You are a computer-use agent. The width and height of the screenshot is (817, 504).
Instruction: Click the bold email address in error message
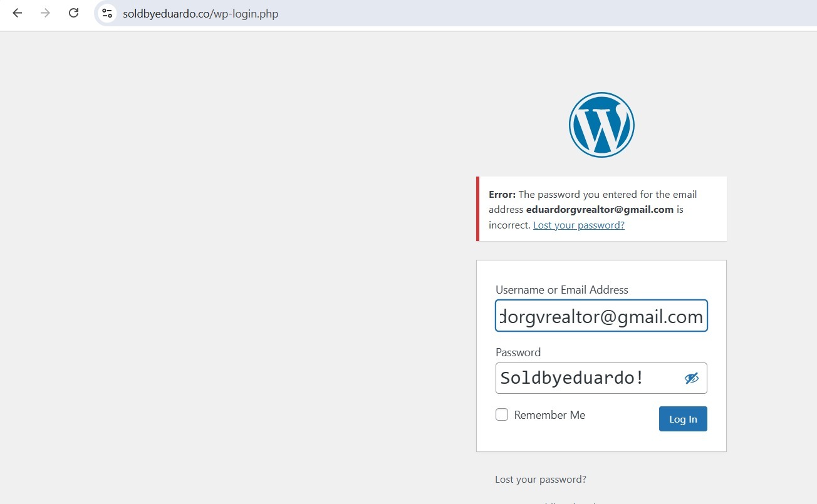[x=600, y=210]
